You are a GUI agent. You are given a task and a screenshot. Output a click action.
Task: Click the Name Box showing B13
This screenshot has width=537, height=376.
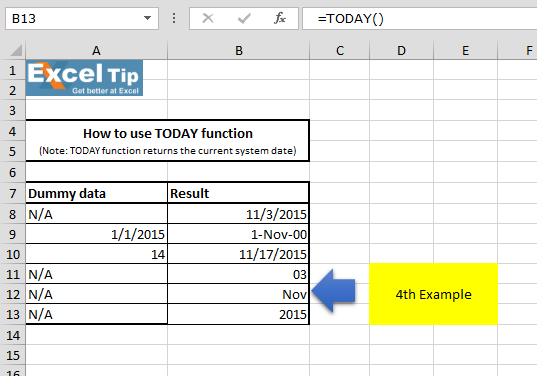82,18
